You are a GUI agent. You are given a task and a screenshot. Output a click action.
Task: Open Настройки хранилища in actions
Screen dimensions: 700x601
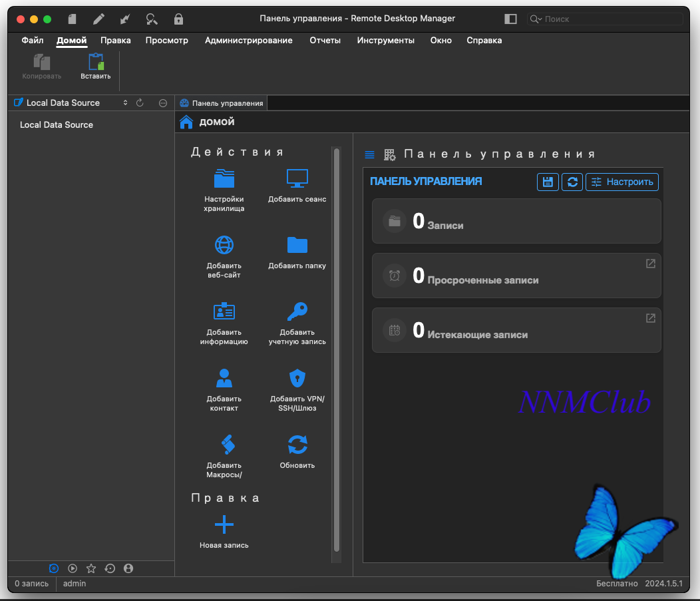pos(224,178)
